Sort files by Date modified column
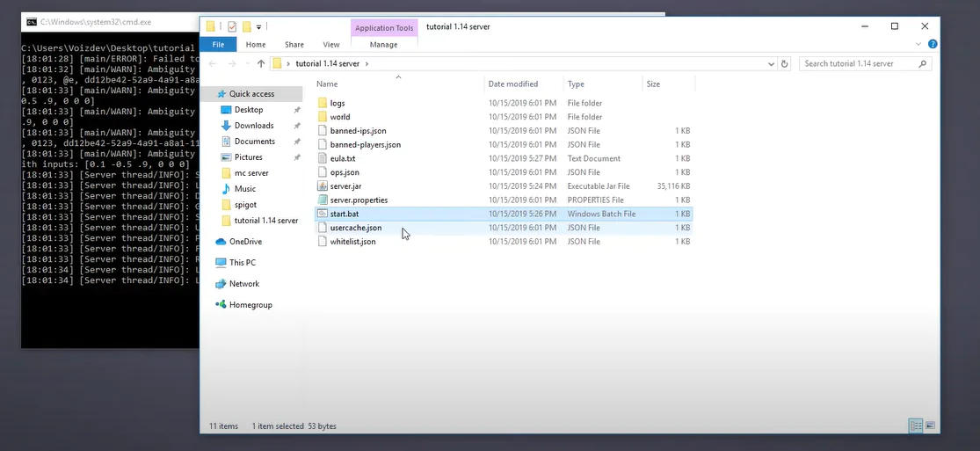 (512, 84)
